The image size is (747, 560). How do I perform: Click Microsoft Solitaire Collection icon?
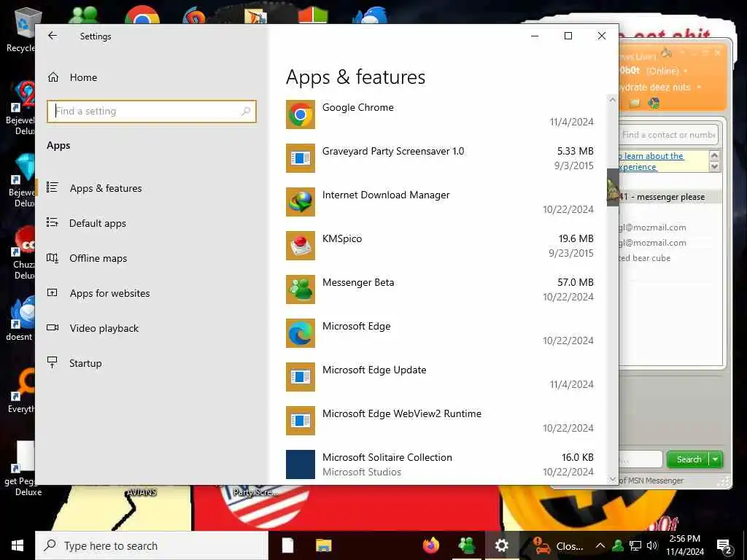[x=300, y=464]
